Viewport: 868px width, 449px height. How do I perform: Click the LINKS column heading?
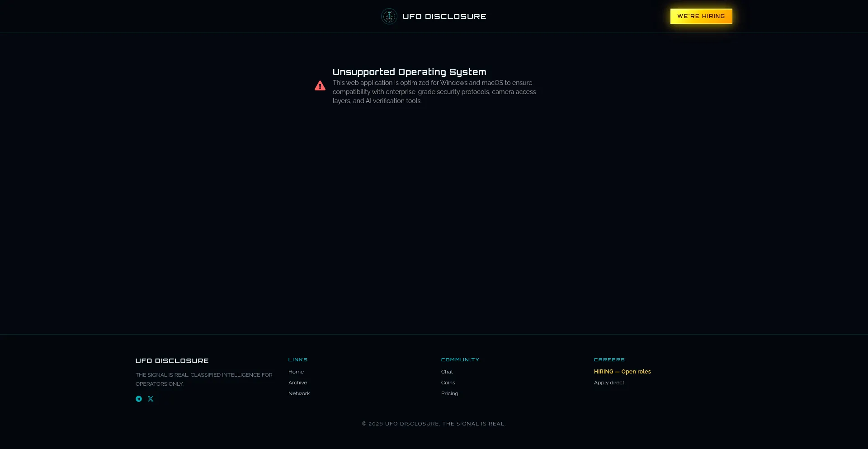pyautogui.click(x=298, y=360)
